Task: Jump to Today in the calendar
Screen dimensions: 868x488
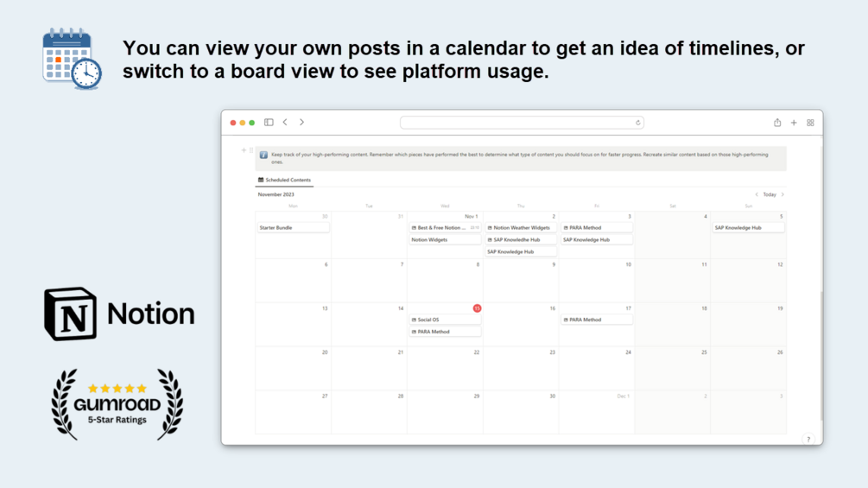Action: click(x=770, y=194)
